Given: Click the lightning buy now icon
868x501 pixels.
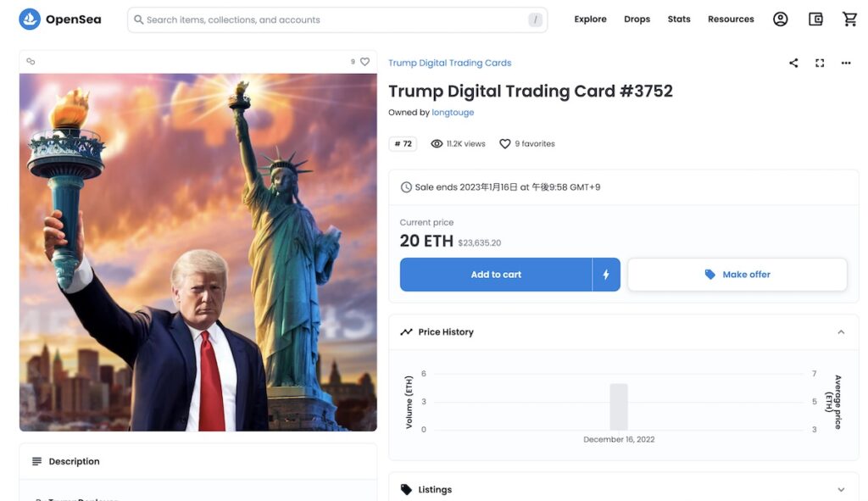Looking at the screenshot, I should [606, 275].
